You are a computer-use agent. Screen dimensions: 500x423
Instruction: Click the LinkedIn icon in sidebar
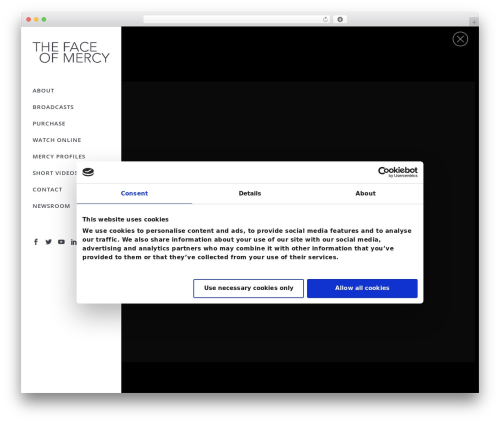click(x=74, y=242)
